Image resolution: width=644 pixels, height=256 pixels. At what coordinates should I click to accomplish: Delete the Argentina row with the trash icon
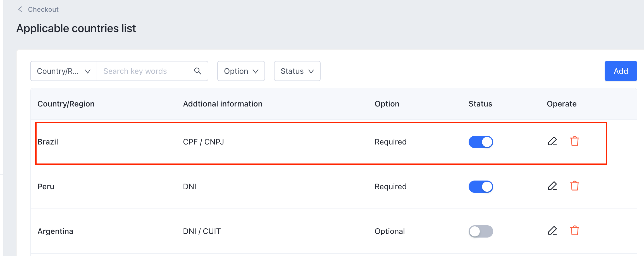[x=574, y=231]
